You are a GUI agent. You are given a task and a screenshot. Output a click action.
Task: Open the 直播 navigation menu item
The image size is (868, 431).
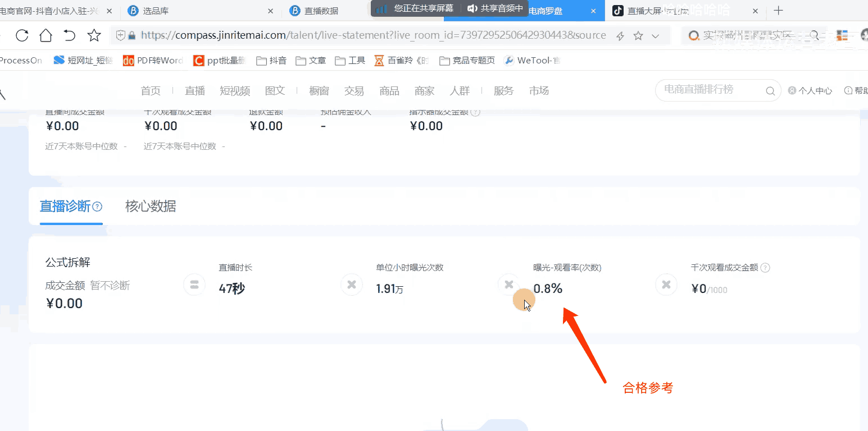195,91
